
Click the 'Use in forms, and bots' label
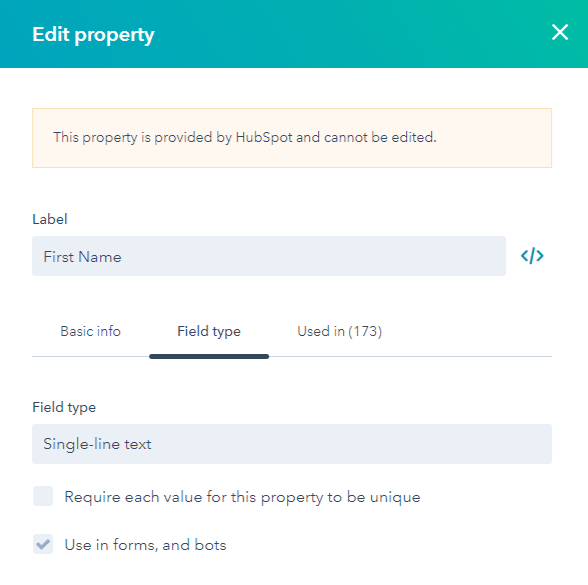(x=146, y=545)
